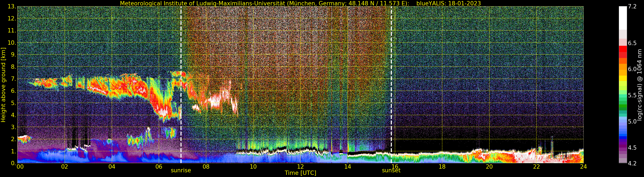Click the 4.5 value on the colorbar scale

[x=632, y=147]
